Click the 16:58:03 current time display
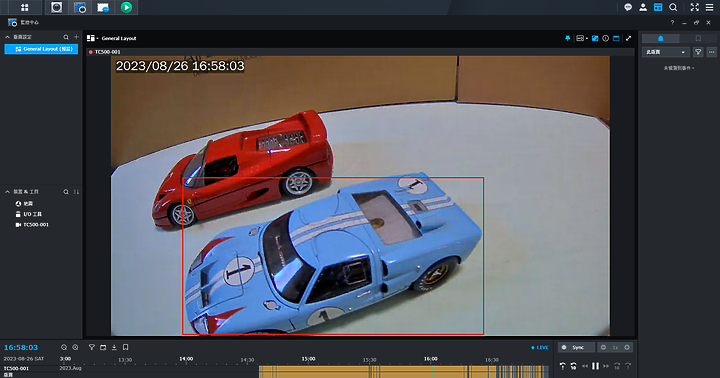 coord(21,348)
